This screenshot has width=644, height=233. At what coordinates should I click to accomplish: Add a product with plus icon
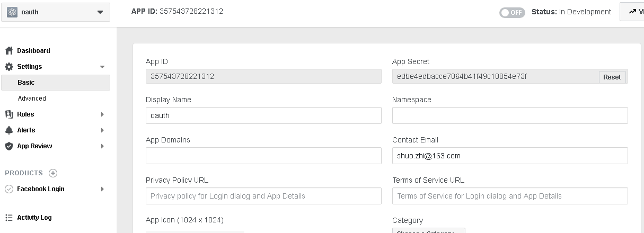52,173
